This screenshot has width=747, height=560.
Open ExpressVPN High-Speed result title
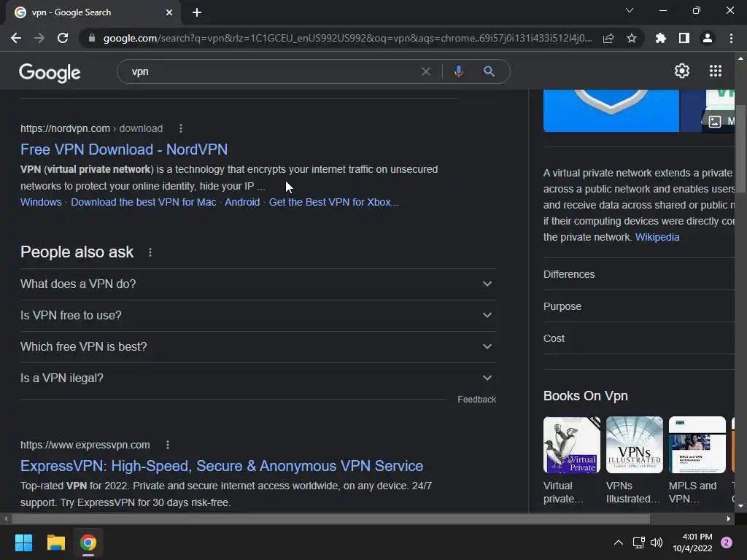[x=222, y=466]
